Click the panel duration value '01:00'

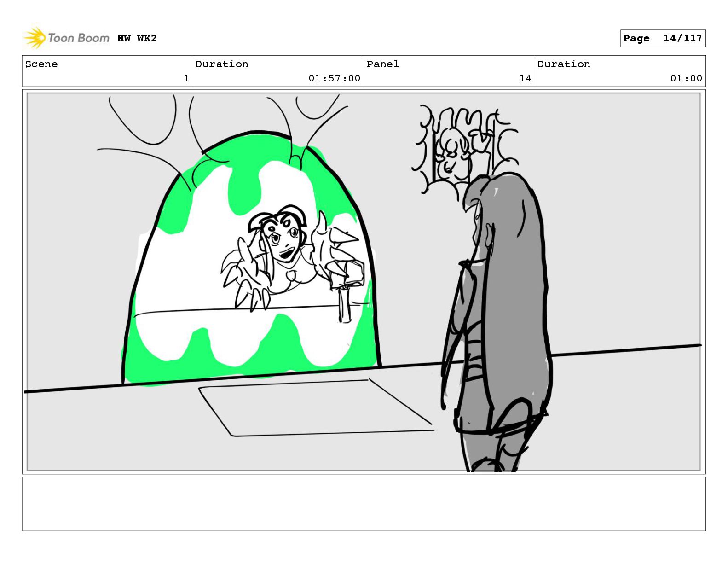tap(686, 78)
